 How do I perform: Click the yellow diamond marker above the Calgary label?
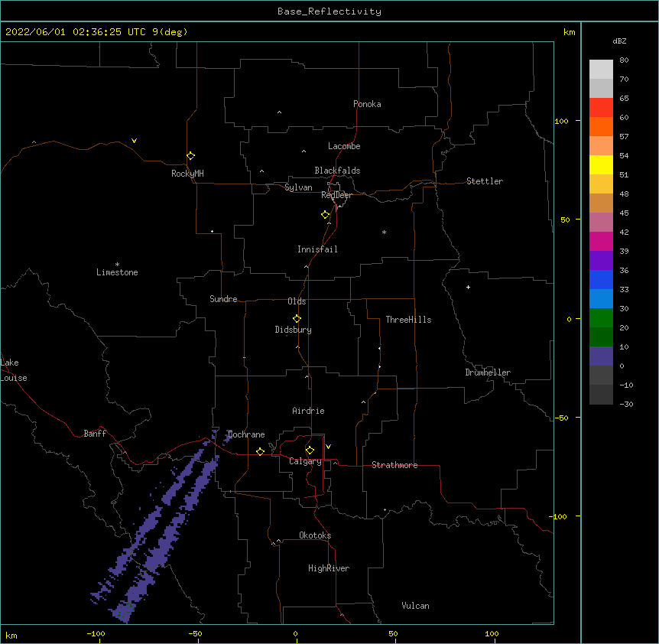coord(310,450)
